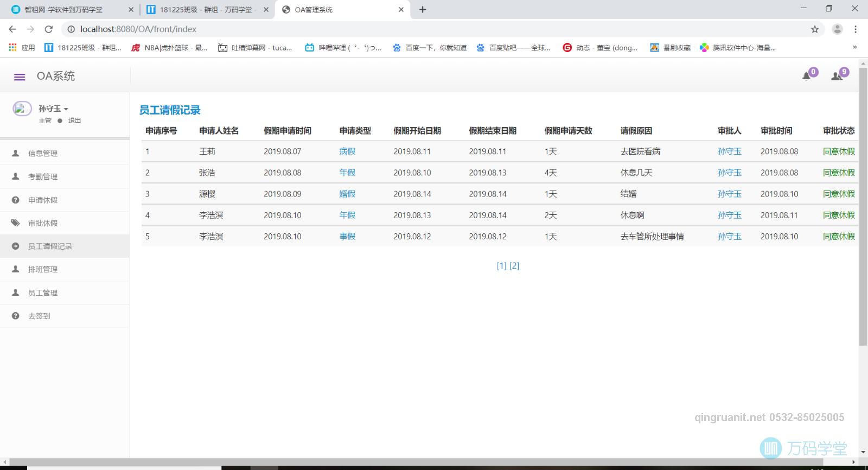Screen dimensions: 868x470
Task: Click the browser back arrow
Action: pyautogui.click(x=12, y=29)
